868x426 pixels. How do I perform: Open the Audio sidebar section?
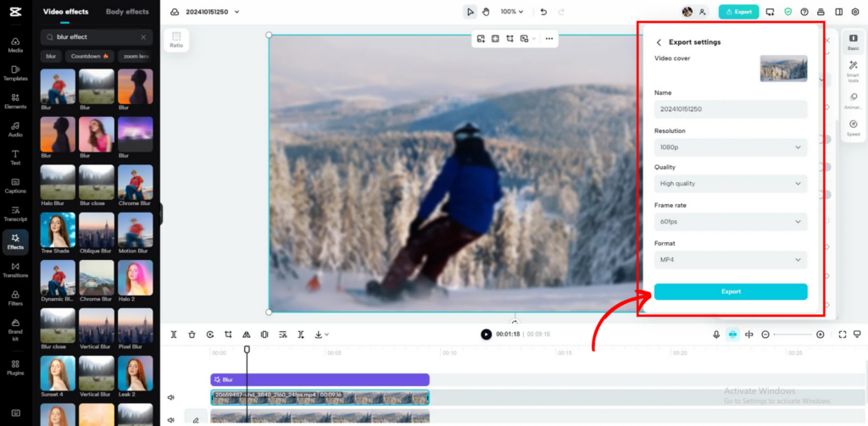tap(15, 130)
